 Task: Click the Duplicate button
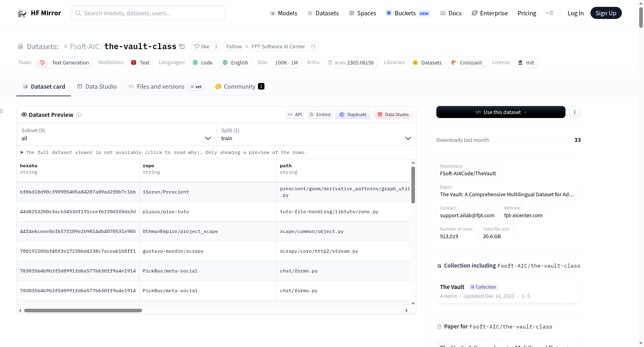point(353,114)
